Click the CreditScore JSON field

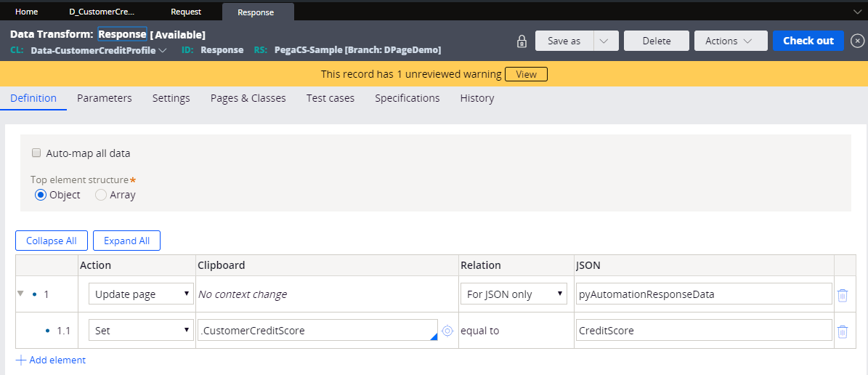click(704, 331)
